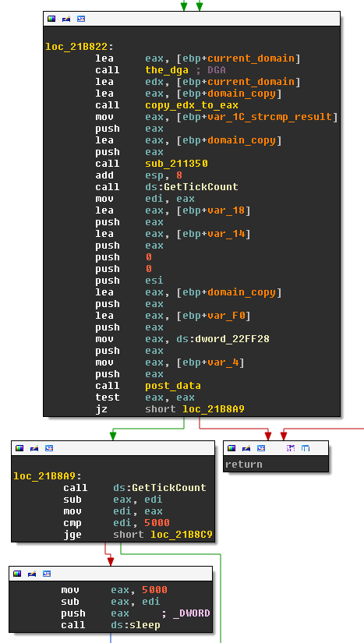
Task: Click the loc_21B8C9 jump target
Action: click(x=182, y=535)
